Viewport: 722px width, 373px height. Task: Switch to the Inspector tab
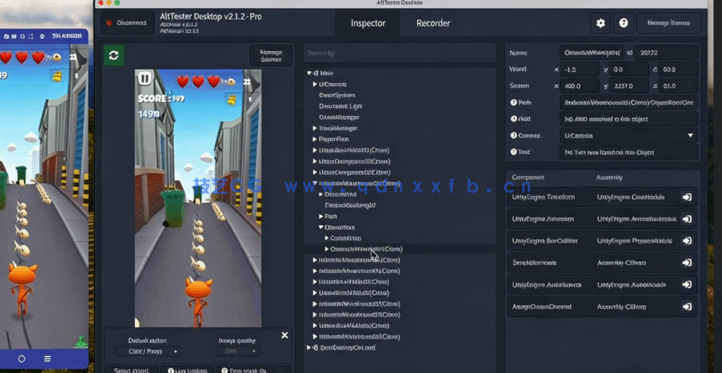(x=368, y=23)
